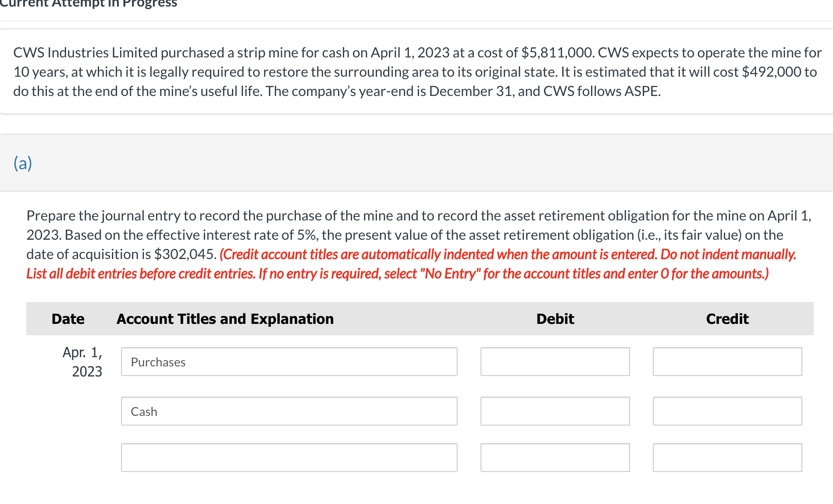Click the Credit field beside Purchases
This screenshot has height=504, width=833.
click(x=727, y=362)
